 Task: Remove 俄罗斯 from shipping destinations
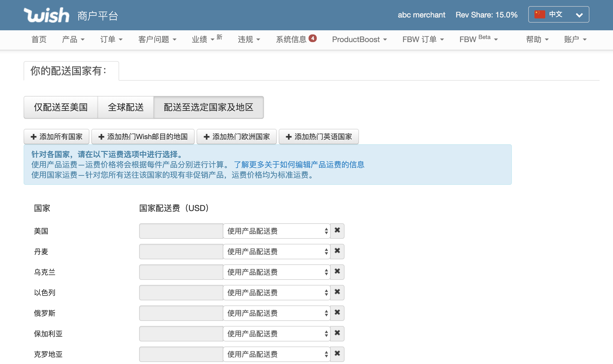click(337, 313)
